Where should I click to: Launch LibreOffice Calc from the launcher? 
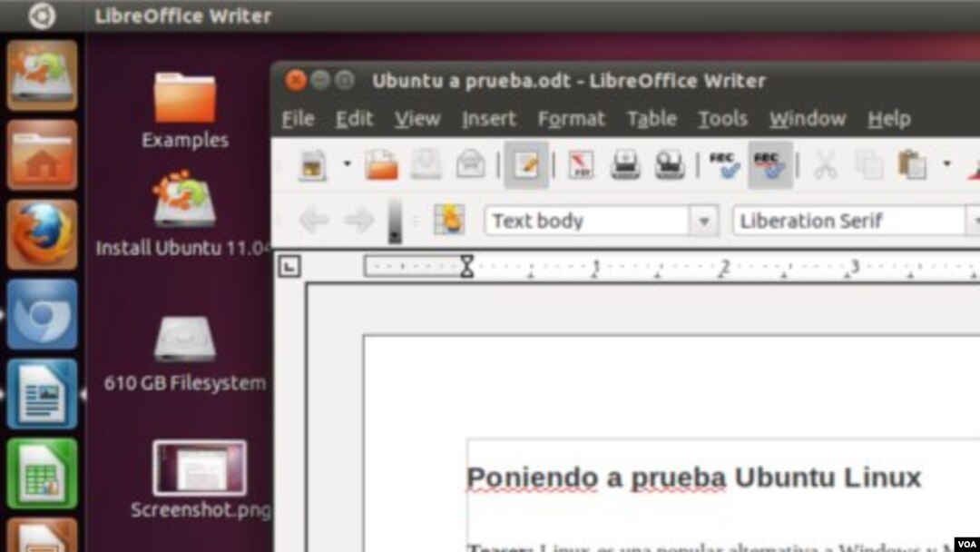coord(42,473)
